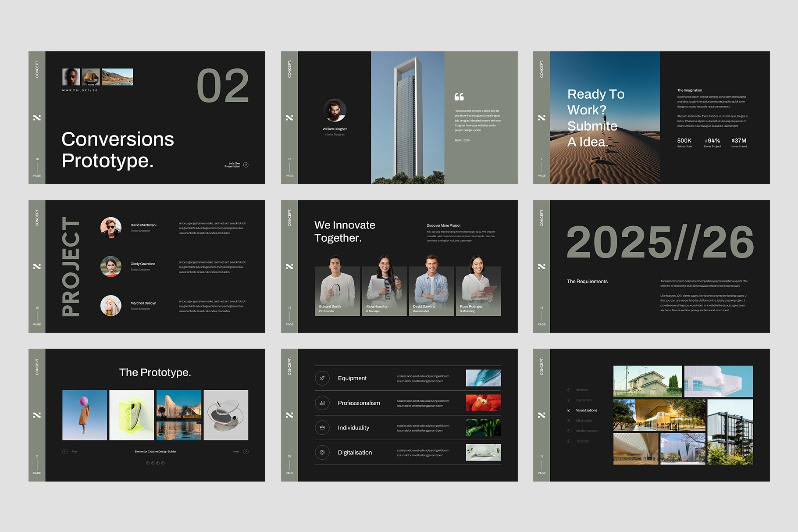Click the Prev arrow on the Prototype carousel

pyautogui.click(x=65, y=451)
